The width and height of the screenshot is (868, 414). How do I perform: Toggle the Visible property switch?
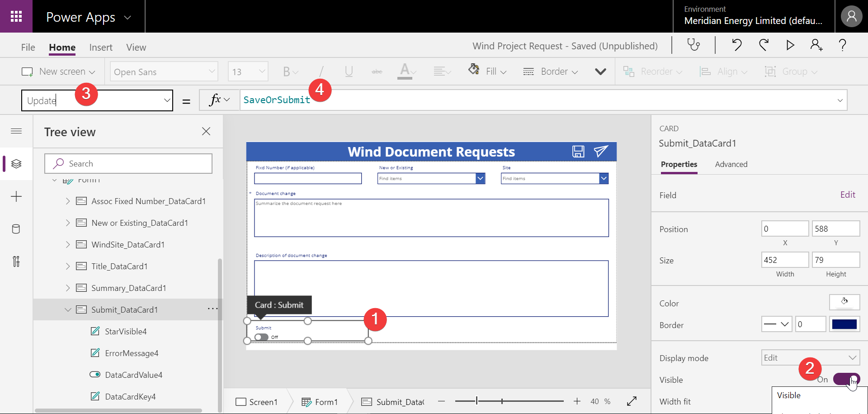click(x=846, y=379)
